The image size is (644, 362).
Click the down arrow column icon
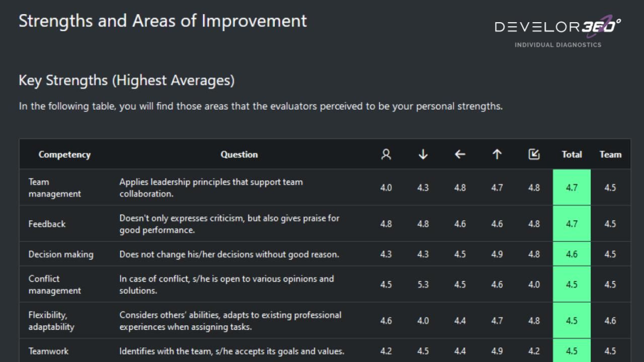(x=423, y=155)
